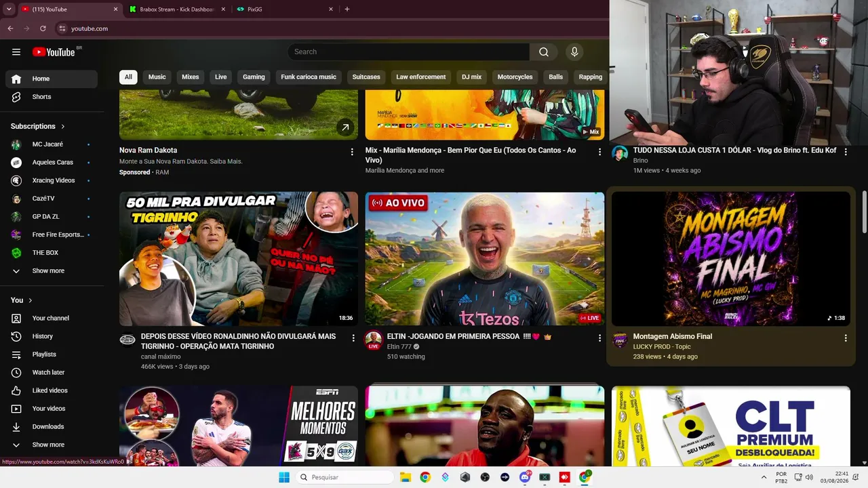
Task: Select the Funk carioca music chip
Action: 309,77
